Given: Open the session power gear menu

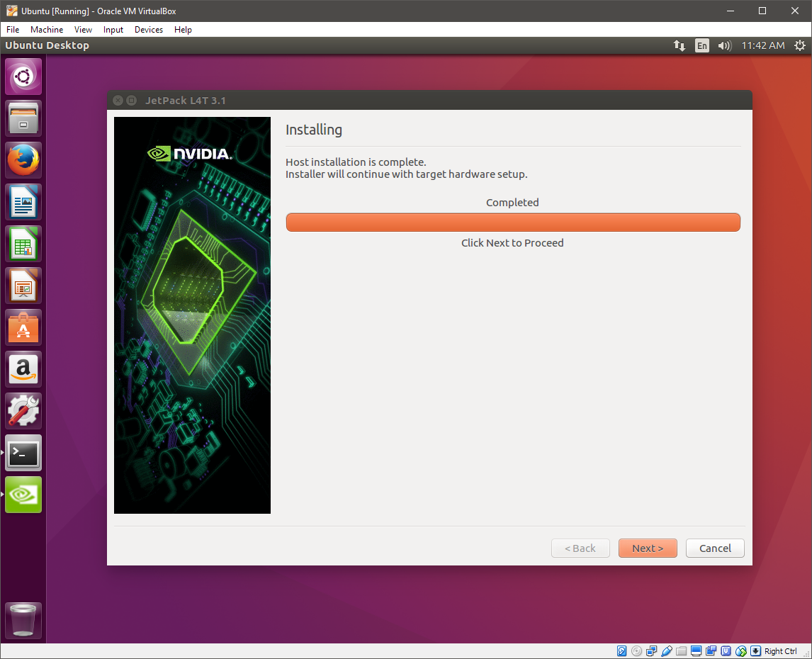Looking at the screenshot, I should 799,45.
